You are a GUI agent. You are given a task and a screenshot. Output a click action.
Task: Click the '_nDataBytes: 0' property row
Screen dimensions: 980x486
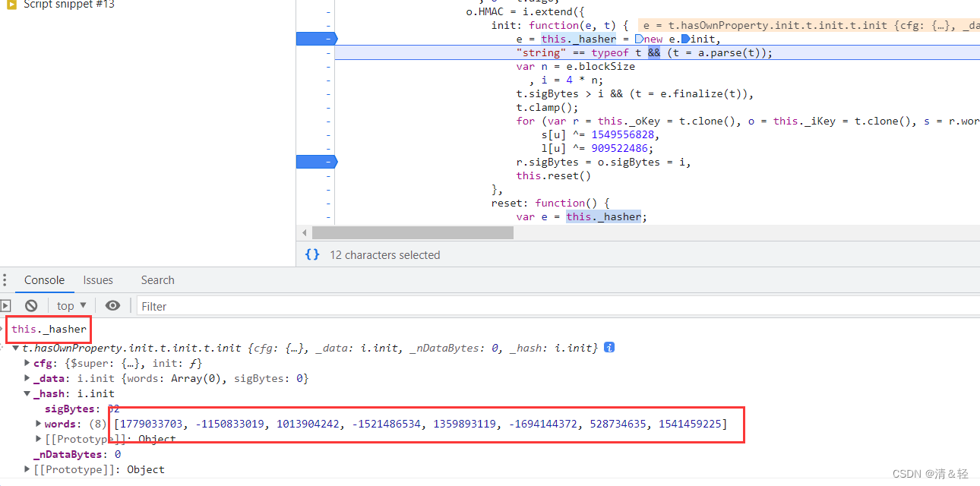coord(77,454)
